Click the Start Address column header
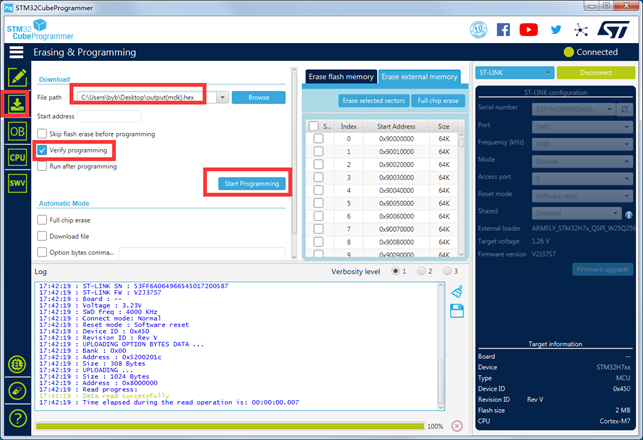643x440 pixels. pos(396,126)
